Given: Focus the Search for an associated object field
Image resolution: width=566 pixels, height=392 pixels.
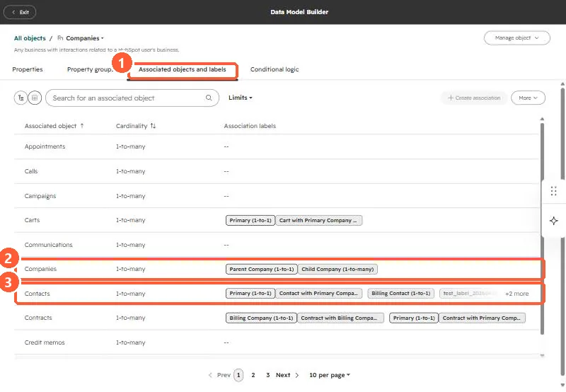Looking at the screenshot, I should point(132,98).
